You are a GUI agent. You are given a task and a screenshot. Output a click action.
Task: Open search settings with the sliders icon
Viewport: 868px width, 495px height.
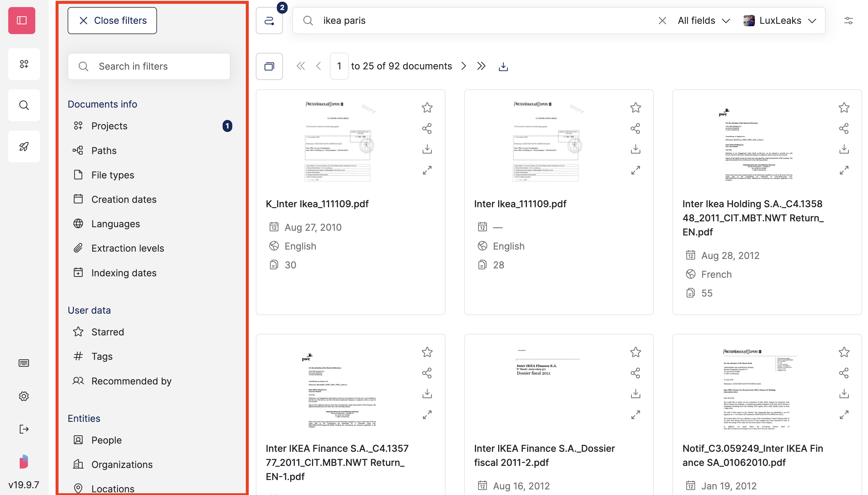(x=849, y=20)
